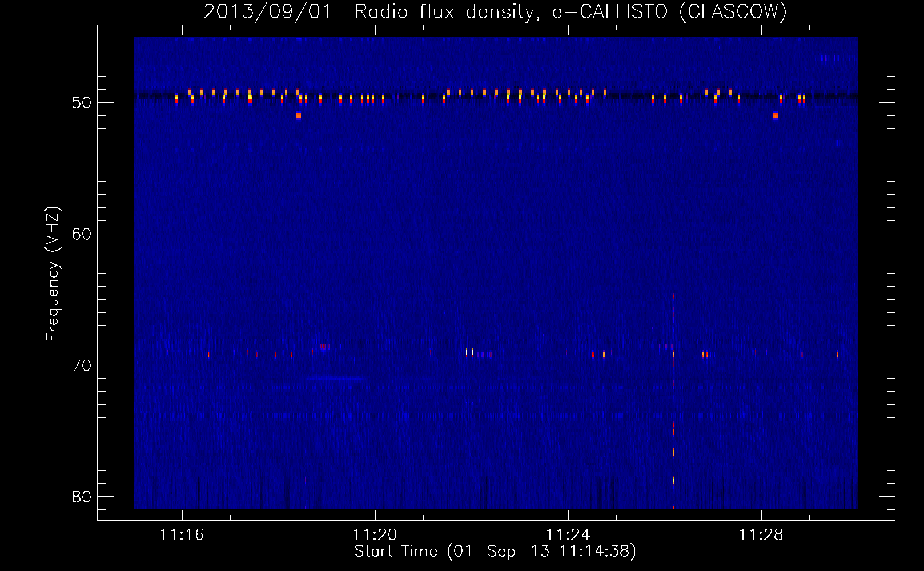This screenshot has width=924, height=571.
Task: Click the plot title '2013/09/01 Radio flux density, e-CALLISTO (GLASGOW)'
Action: click(495, 12)
